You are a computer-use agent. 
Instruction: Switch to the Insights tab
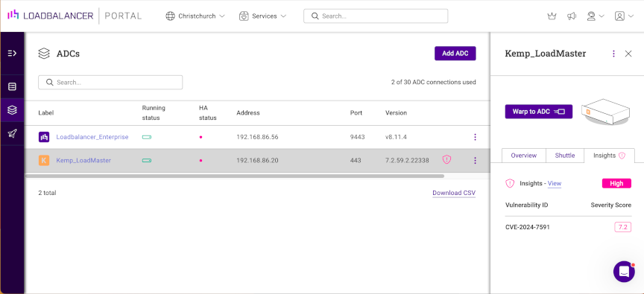[609, 156]
